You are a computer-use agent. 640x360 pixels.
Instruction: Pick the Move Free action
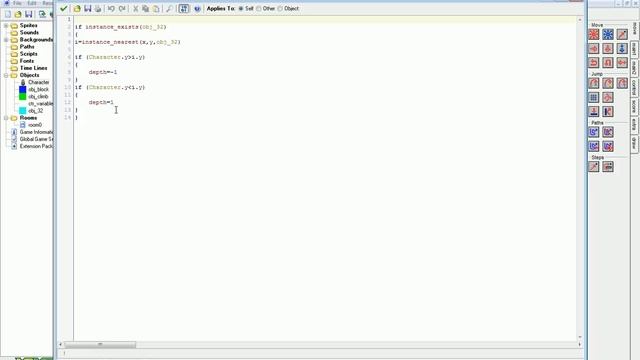tap(608, 35)
